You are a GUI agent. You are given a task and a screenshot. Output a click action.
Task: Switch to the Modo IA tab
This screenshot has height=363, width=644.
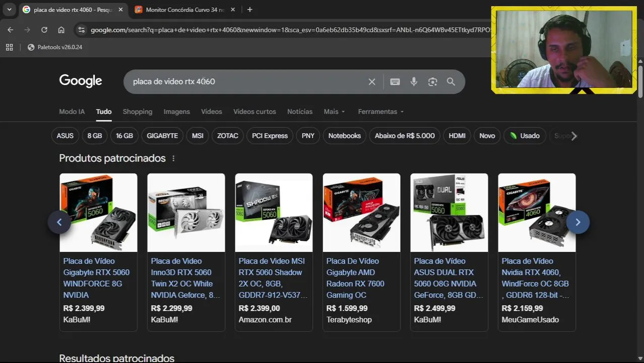[x=72, y=111]
